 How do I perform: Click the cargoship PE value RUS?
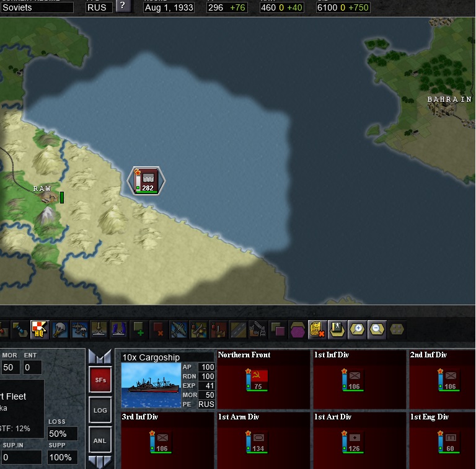(x=206, y=404)
